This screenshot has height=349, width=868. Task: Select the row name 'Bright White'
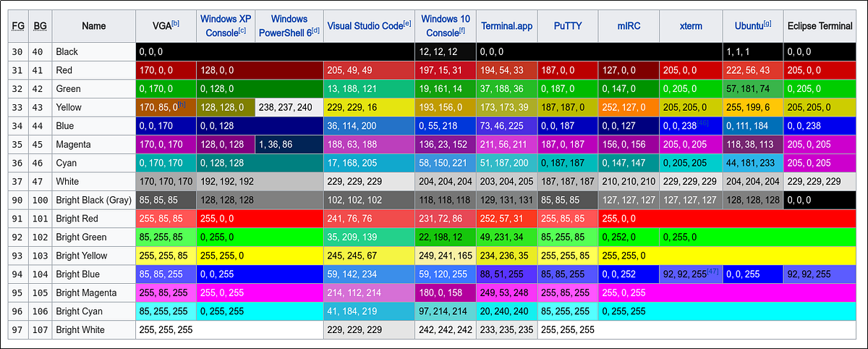[x=80, y=329]
